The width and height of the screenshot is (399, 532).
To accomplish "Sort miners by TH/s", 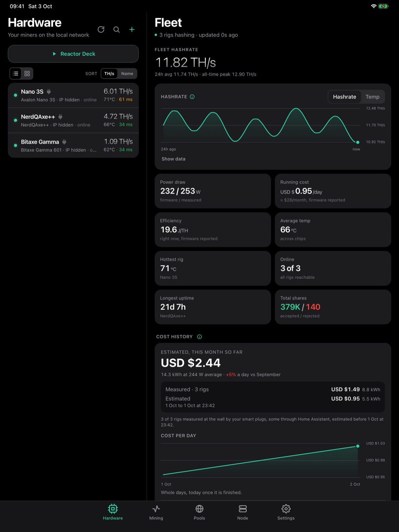I will [x=109, y=74].
